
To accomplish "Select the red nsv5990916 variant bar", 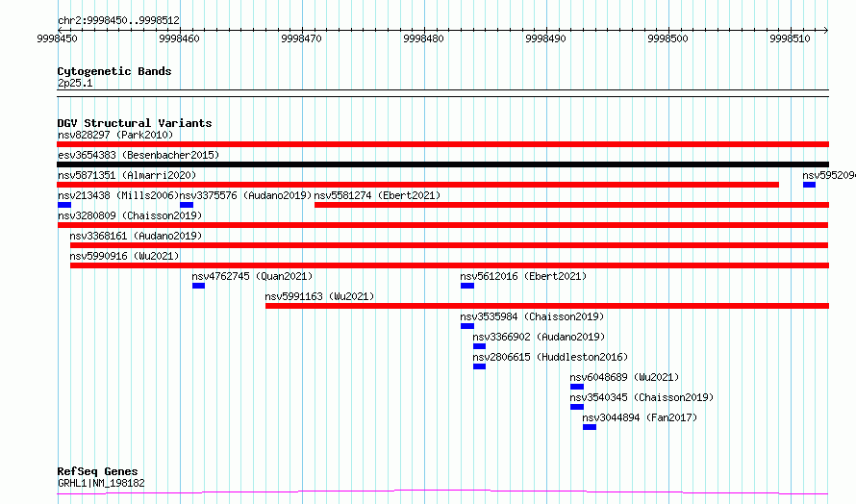I will coord(449,265).
